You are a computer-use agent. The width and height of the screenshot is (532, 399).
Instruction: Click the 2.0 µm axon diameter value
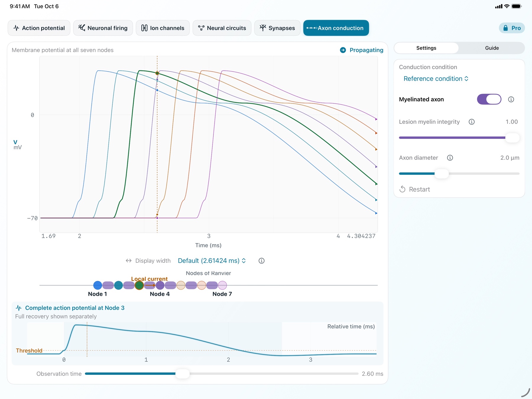pyautogui.click(x=510, y=158)
